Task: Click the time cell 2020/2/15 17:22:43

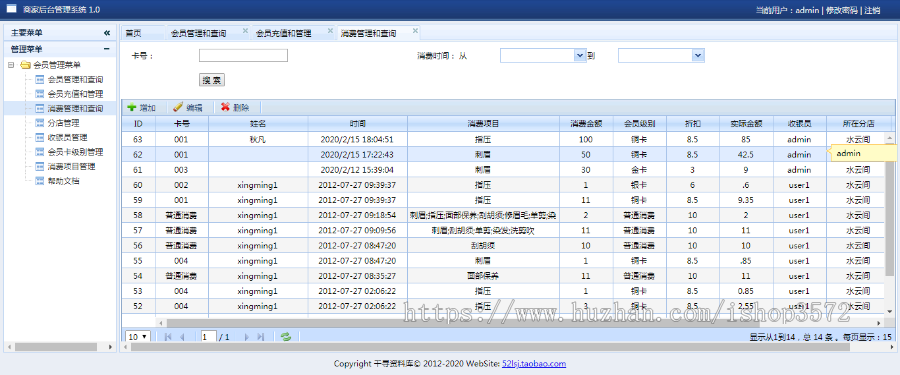Action: (x=358, y=154)
